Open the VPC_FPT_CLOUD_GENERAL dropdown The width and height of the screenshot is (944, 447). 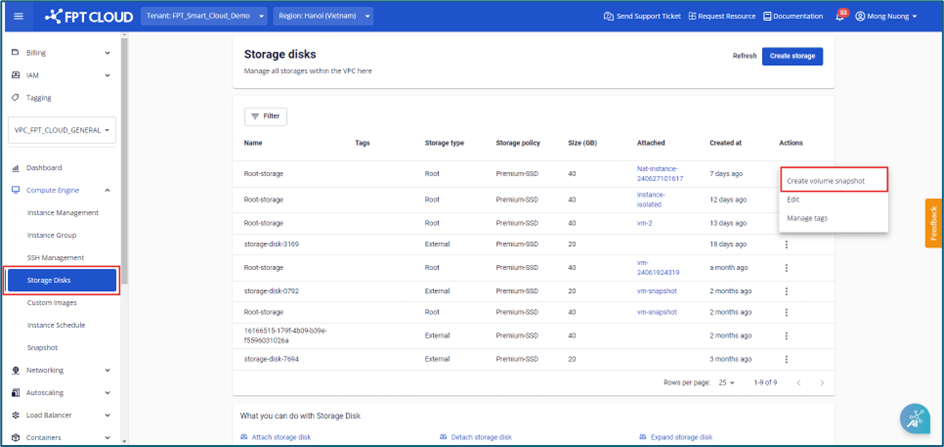(x=62, y=130)
